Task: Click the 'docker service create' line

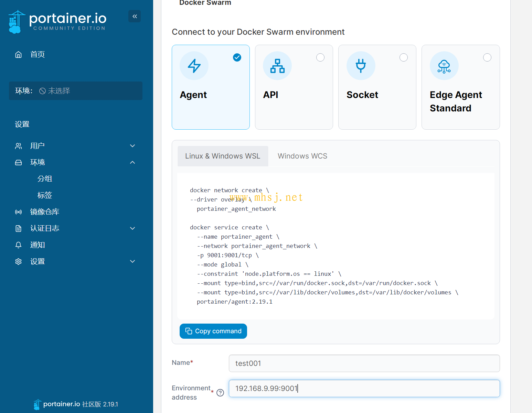Action: (230, 227)
